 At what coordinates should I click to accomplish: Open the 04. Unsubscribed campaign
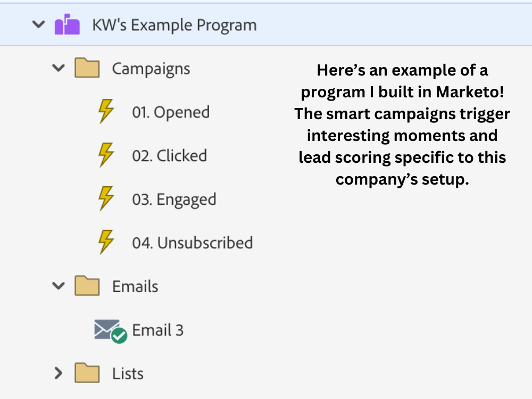(x=193, y=243)
